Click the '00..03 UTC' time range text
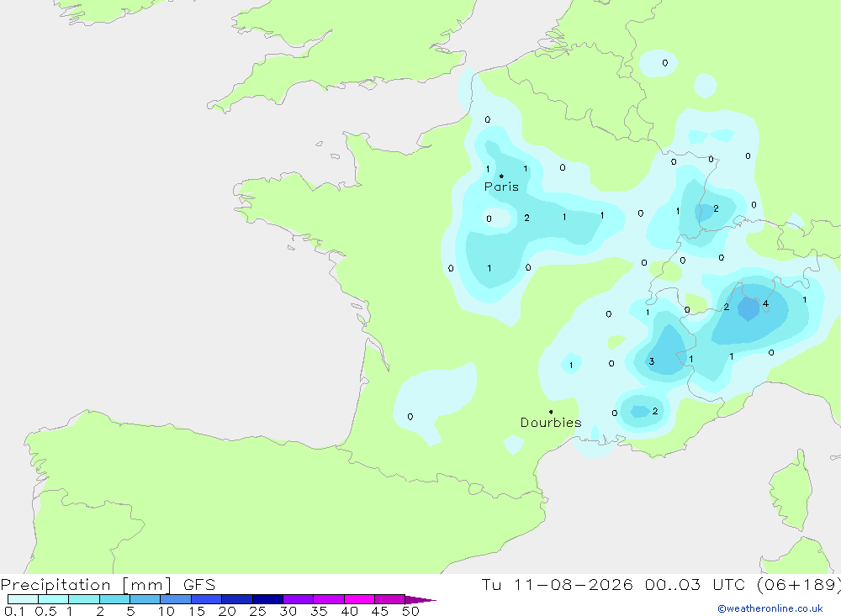Viewport: 841px width, 616px height. pos(696,584)
